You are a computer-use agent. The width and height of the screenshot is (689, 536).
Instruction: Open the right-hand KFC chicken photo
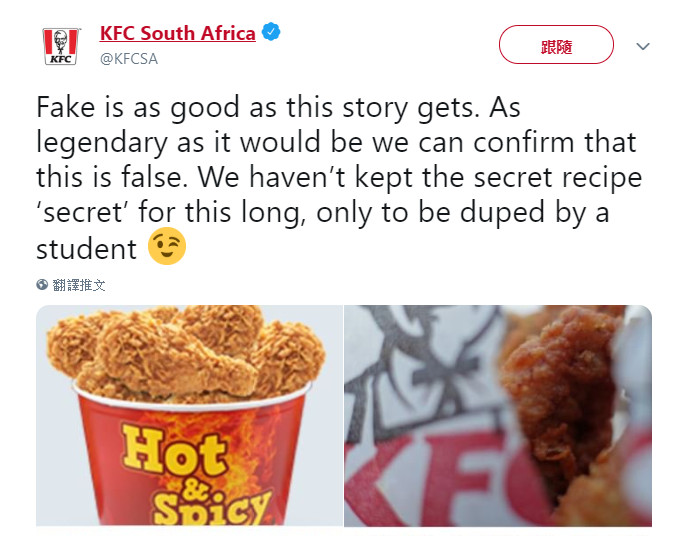[498, 415]
